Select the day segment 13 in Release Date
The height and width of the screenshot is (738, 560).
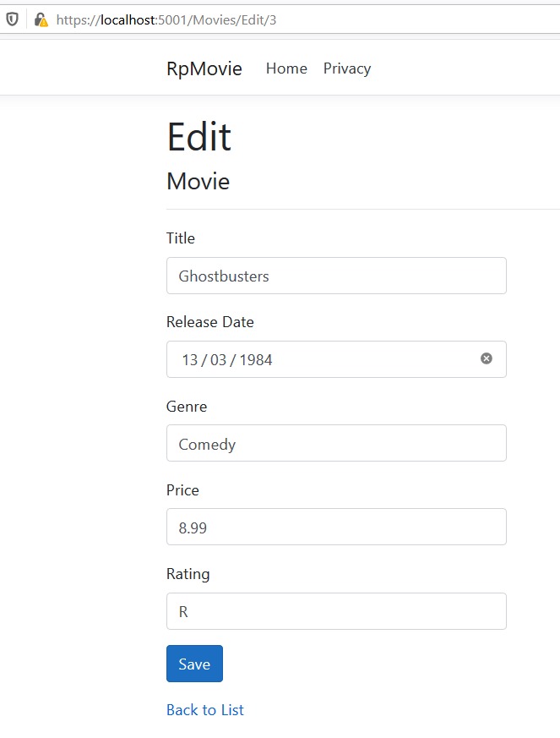pos(189,359)
